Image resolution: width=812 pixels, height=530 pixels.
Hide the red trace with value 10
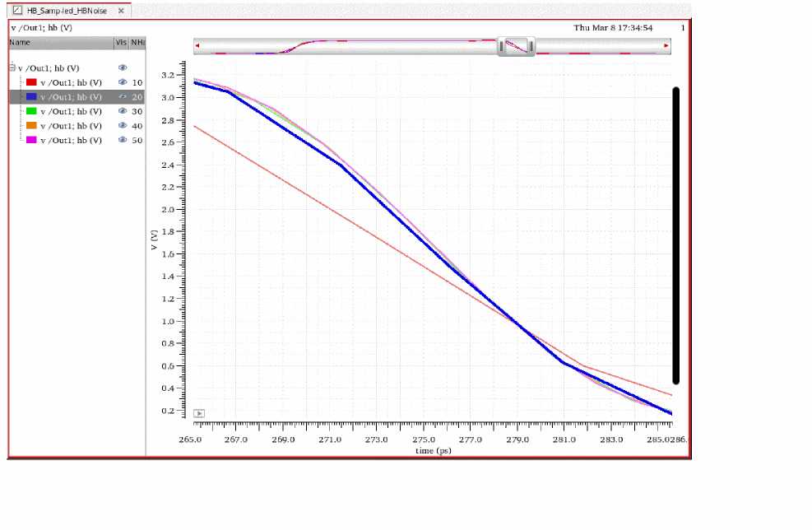coord(123,82)
